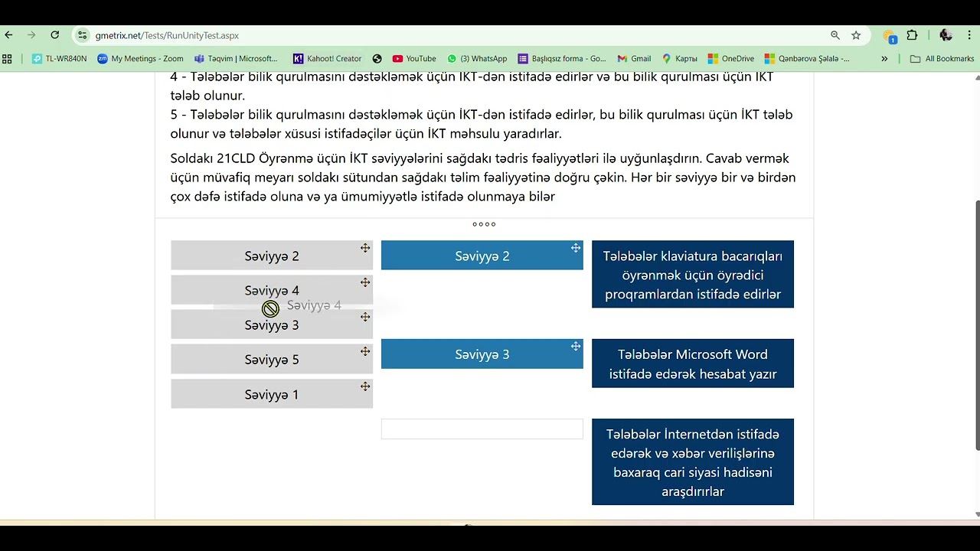Screen dimensions: 980x551
Task: Open the (3) WhatsApp bookmark
Action: point(477,58)
